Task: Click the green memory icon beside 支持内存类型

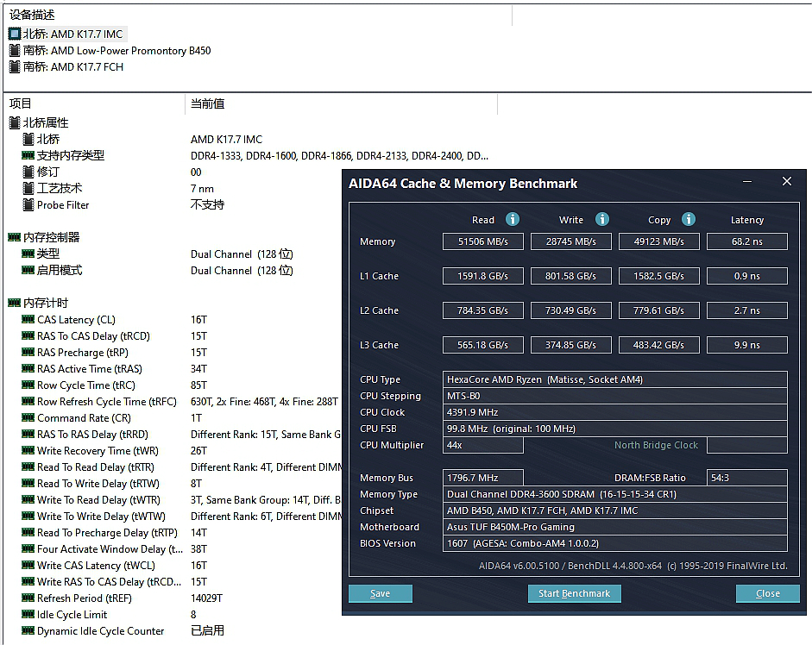Action: (x=29, y=155)
